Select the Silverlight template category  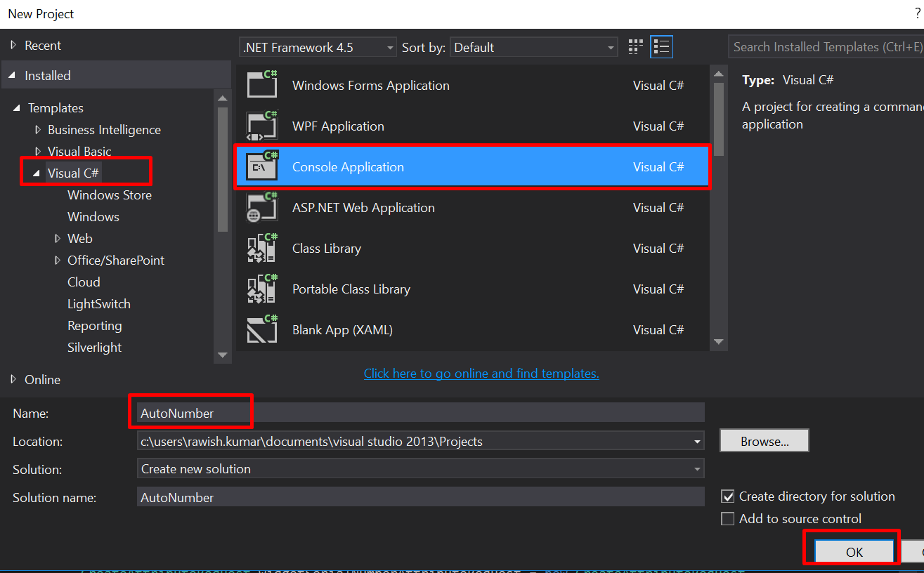click(94, 348)
